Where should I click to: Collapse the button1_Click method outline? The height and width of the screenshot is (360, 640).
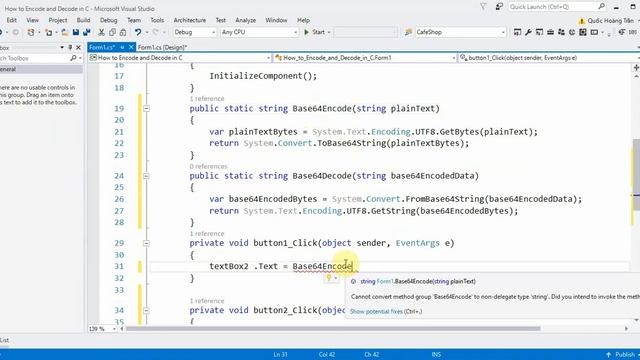146,243
